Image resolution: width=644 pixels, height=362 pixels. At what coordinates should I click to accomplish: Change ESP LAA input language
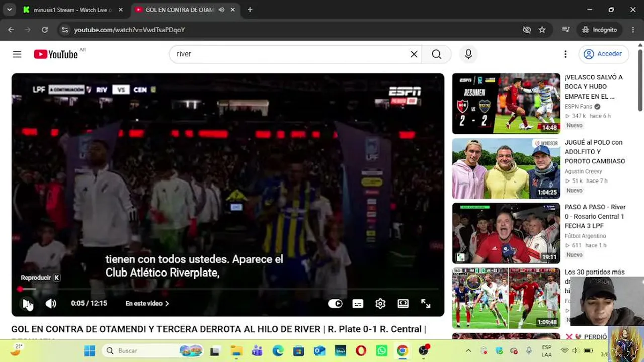tap(547, 351)
